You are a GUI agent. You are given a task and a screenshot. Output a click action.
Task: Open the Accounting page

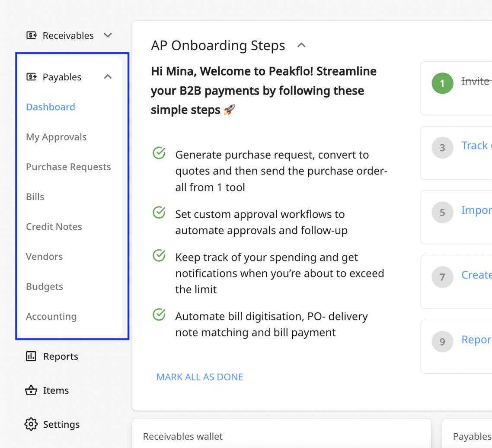click(x=51, y=317)
